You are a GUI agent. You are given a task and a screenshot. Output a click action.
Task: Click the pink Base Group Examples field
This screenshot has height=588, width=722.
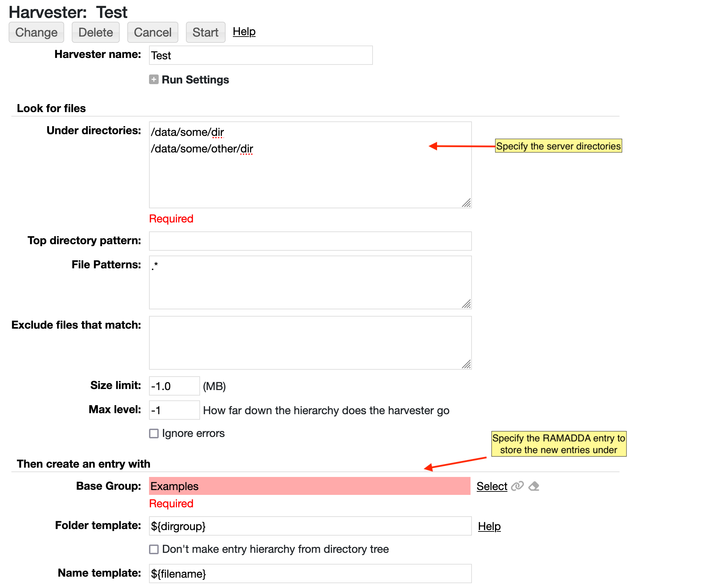coord(309,486)
